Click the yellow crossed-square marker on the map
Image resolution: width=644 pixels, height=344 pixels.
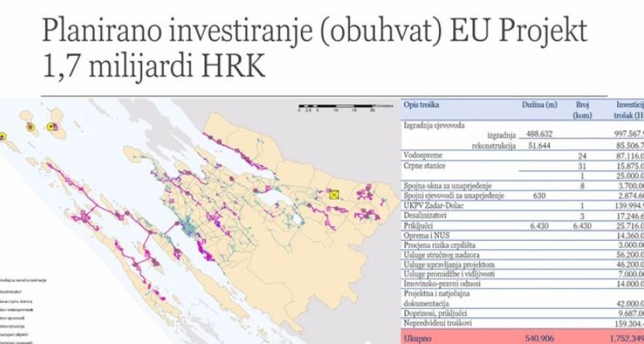point(334,194)
